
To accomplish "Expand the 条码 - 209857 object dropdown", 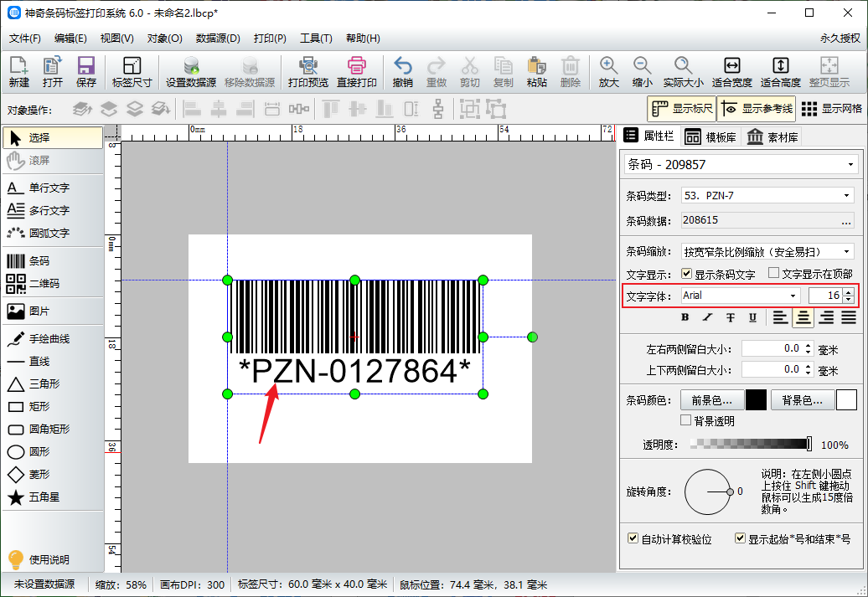I will (850, 165).
